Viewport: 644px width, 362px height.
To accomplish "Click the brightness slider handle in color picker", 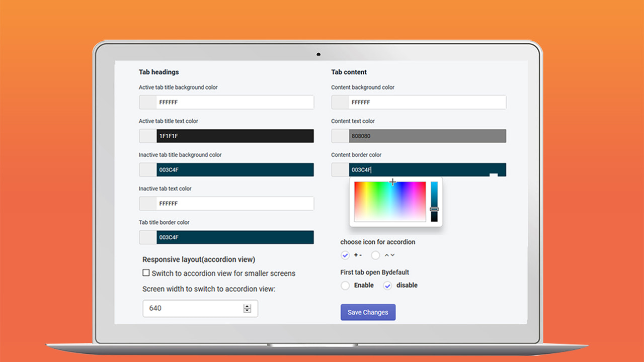I will pos(434,209).
